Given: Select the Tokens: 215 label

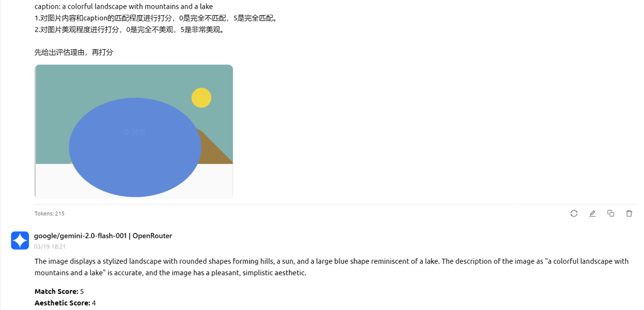Looking at the screenshot, I should tap(49, 213).
